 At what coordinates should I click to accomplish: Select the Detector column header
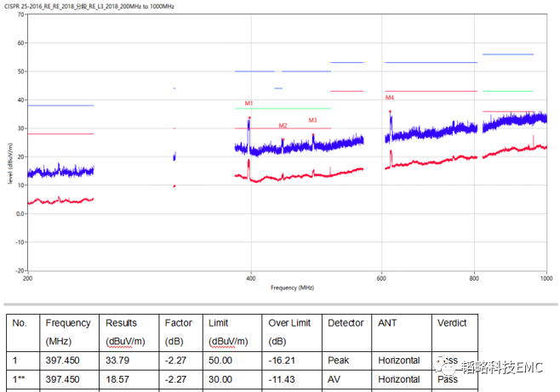pyautogui.click(x=346, y=323)
